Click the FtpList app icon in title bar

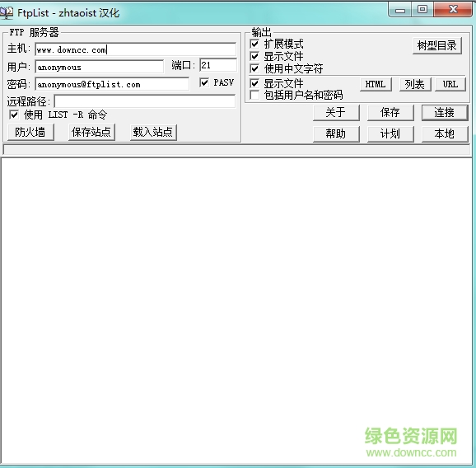click(x=7, y=12)
